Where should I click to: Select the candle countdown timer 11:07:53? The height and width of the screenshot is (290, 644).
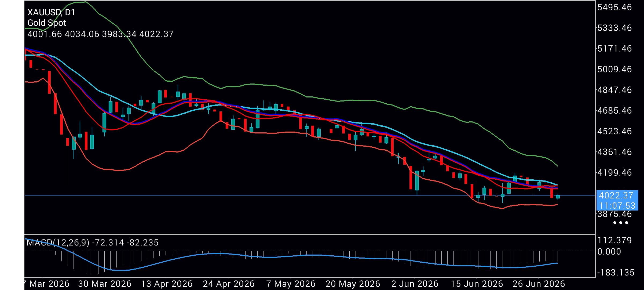tap(617, 206)
